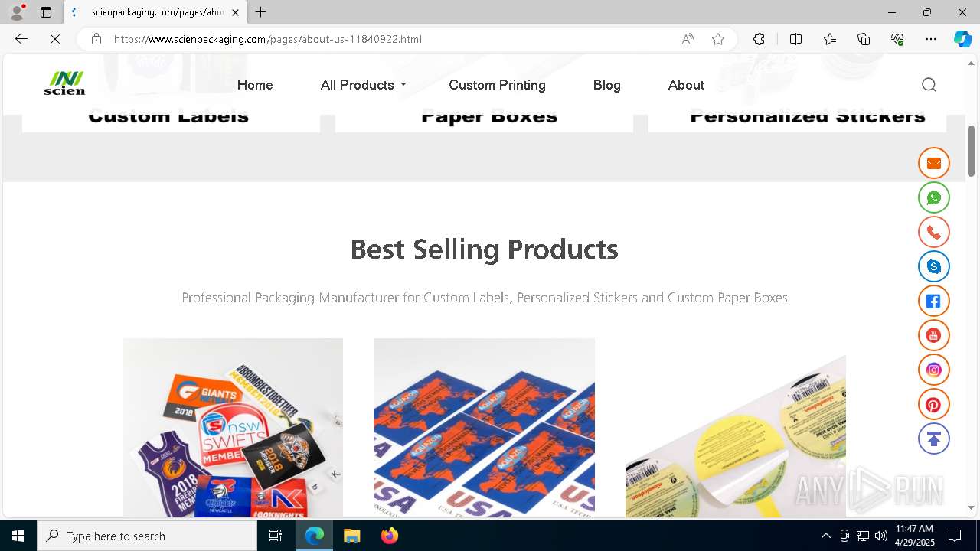The width and height of the screenshot is (980, 551).
Task: Open the email contact icon
Action: 933,163
